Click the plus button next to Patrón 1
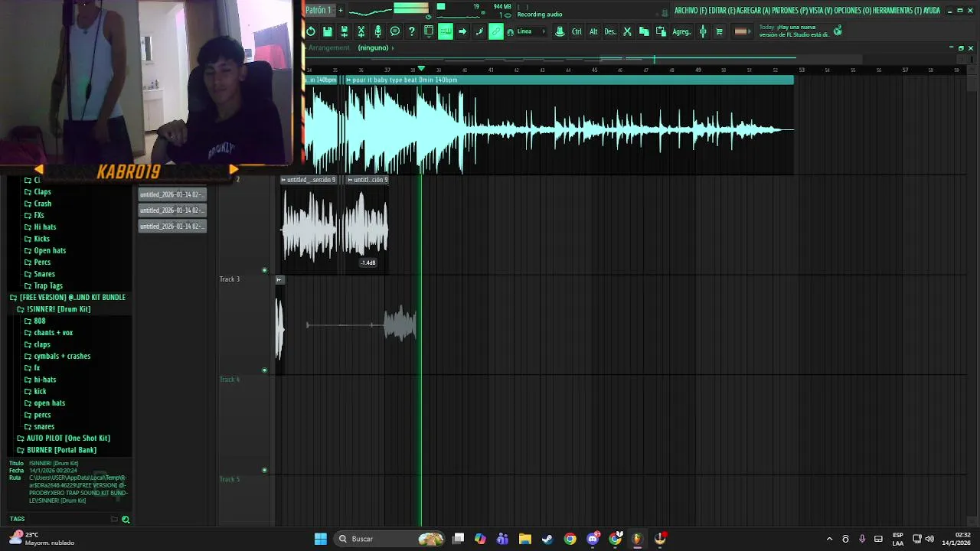Viewport: 980px width, 551px height. pos(341,10)
